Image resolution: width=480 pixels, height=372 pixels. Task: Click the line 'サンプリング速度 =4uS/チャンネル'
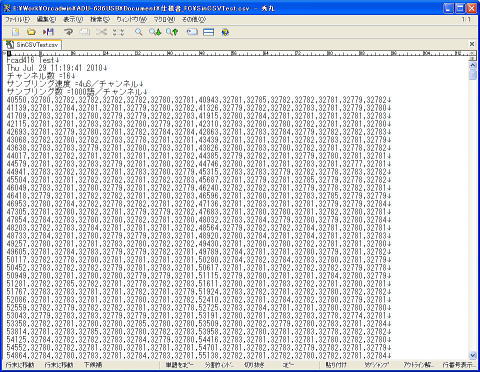coord(75,84)
